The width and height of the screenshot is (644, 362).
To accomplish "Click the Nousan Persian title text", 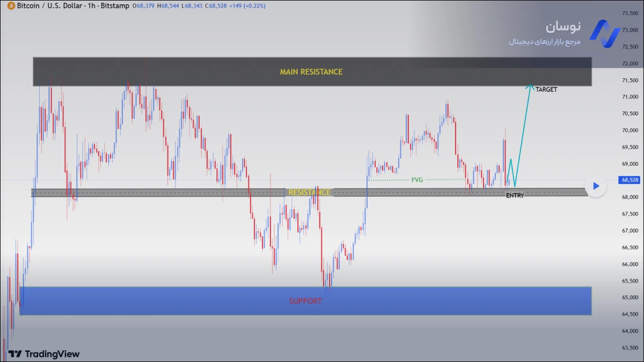I will [x=563, y=27].
